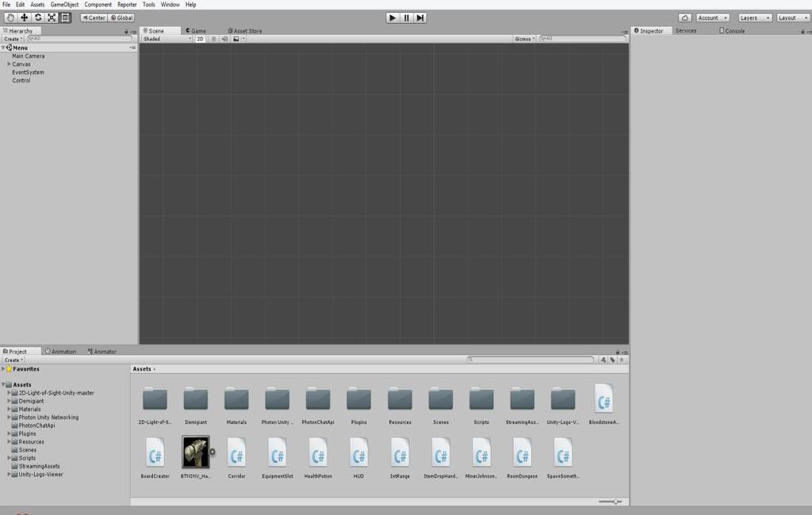Open the GameObject menu

[64, 5]
